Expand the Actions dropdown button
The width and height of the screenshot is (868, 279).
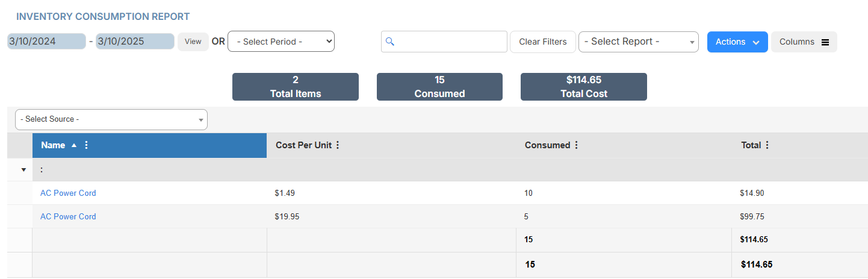click(737, 42)
